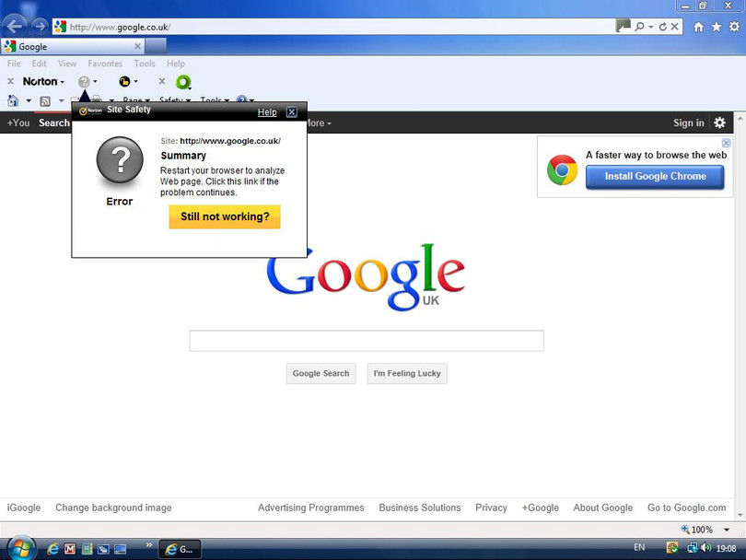Open the File menu
This screenshot has height=560, width=746.
pyautogui.click(x=14, y=64)
